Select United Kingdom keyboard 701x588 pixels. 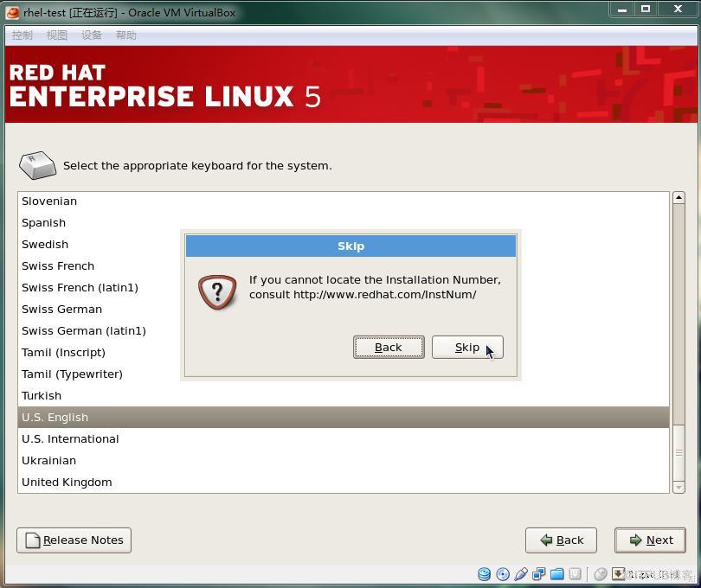[343, 483]
